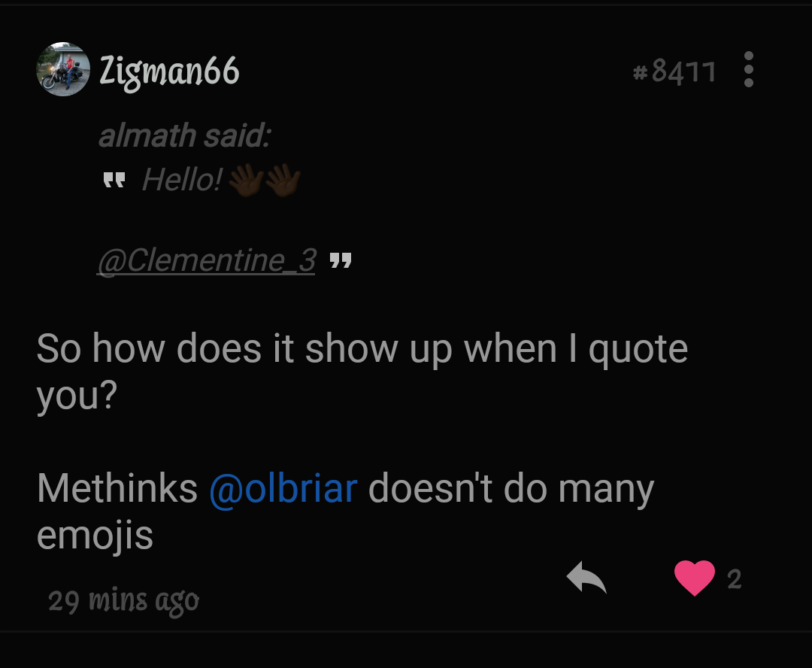Screen dimensions: 812x668
Task: Click the opening quotation mark icon
Action: (114, 181)
